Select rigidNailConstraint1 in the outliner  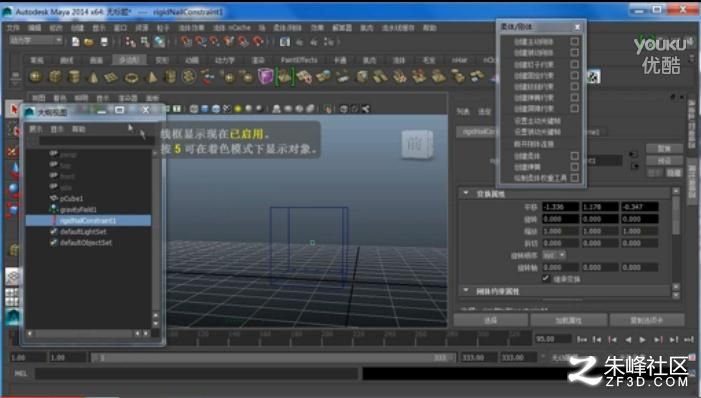[88, 220]
